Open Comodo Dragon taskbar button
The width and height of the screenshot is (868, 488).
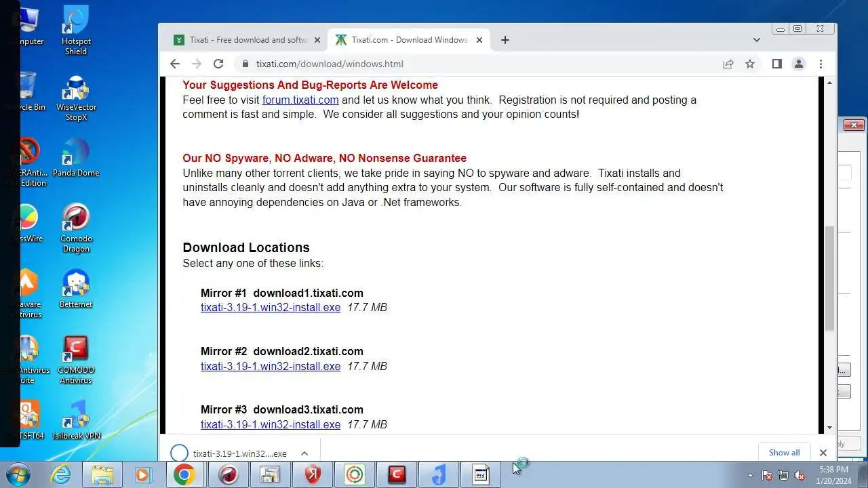pos(228,474)
